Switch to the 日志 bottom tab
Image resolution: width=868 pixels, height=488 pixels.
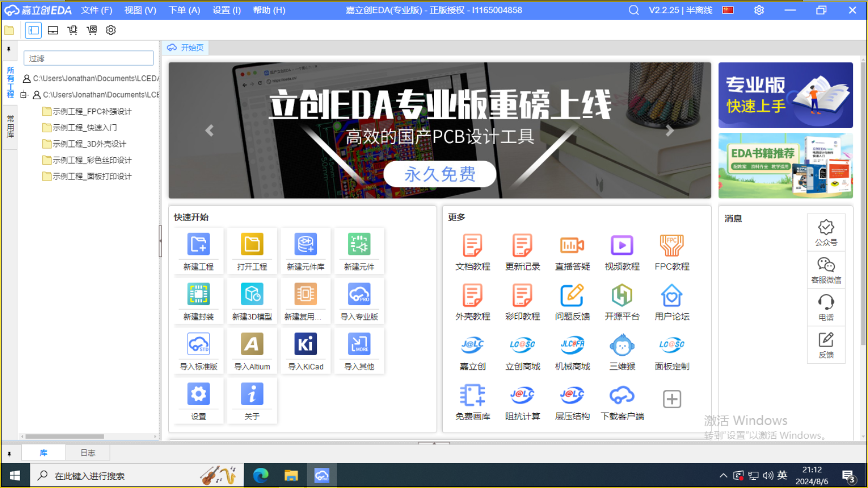click(87, 453)
